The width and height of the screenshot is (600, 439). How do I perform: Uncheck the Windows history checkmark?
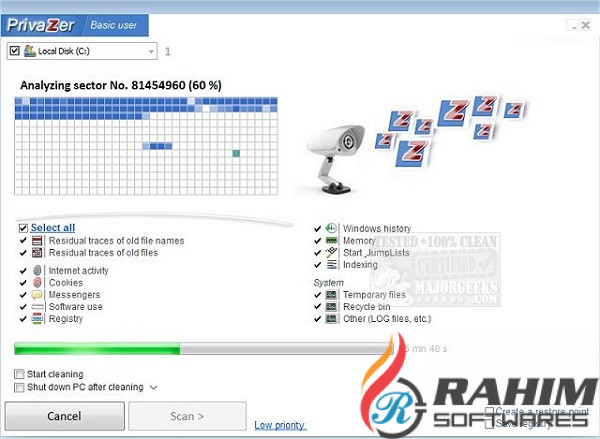click(x=317, y=229)
